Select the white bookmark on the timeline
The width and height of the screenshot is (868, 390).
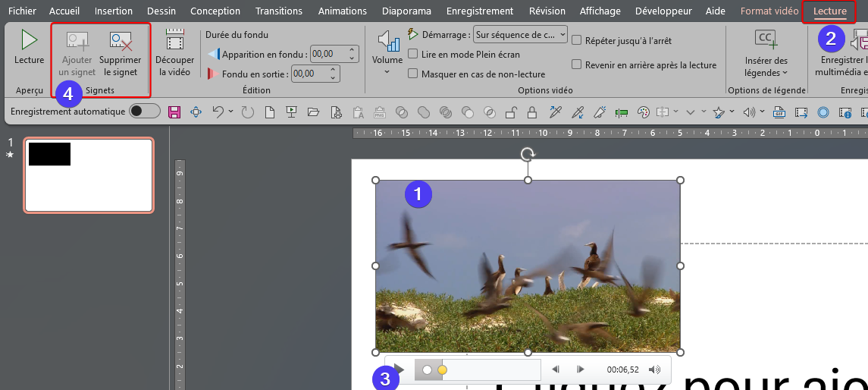point(427,370)
